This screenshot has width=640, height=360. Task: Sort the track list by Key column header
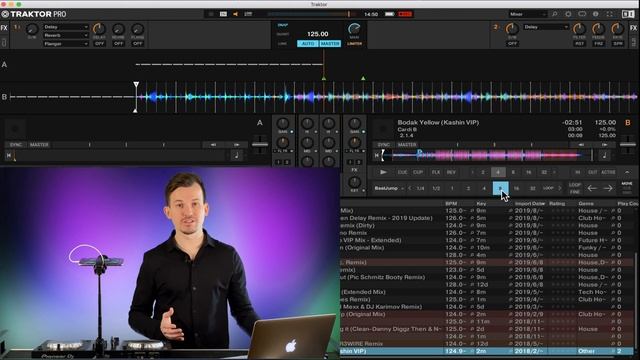[481, 203]
